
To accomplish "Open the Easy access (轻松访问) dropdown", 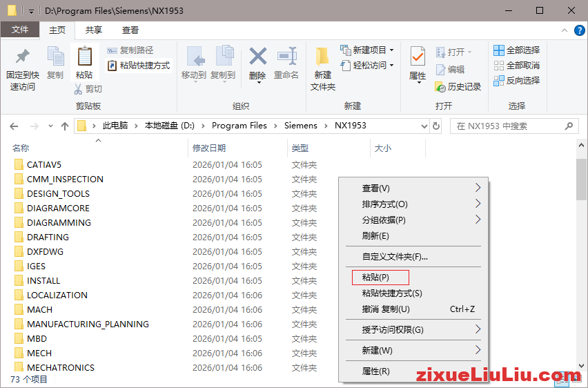I will coord(367,66).
